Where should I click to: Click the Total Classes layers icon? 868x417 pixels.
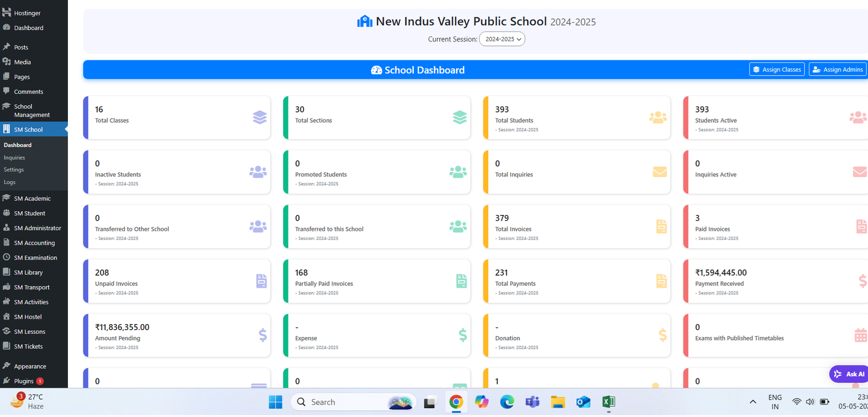[260, 117]
